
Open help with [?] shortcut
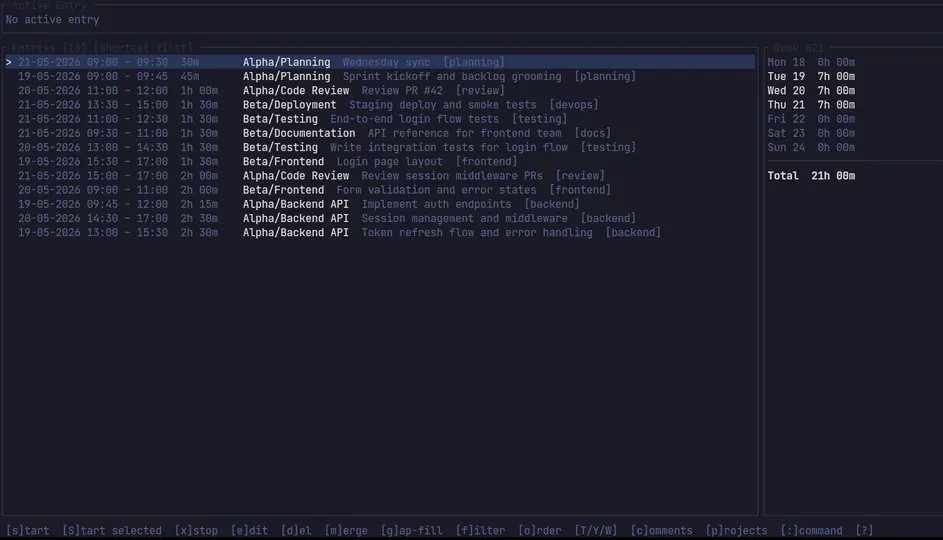click(864, 530)
